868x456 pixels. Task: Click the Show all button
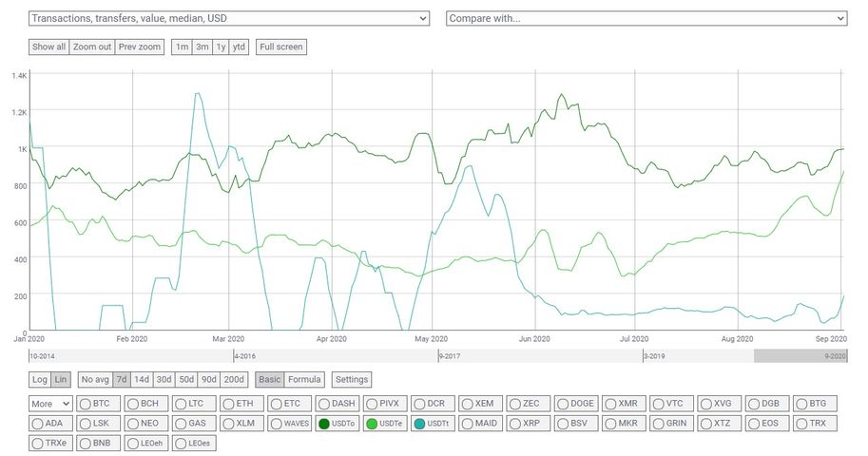[48, 47]
